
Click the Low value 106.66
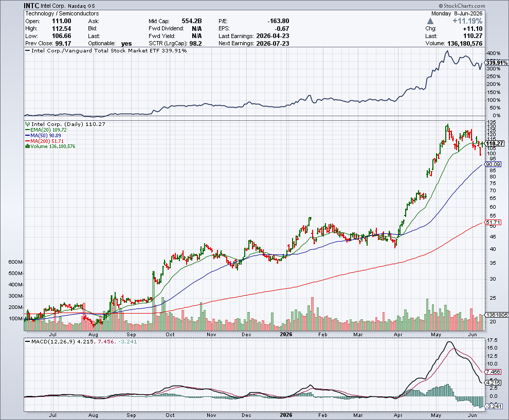(x=61, y=36)
